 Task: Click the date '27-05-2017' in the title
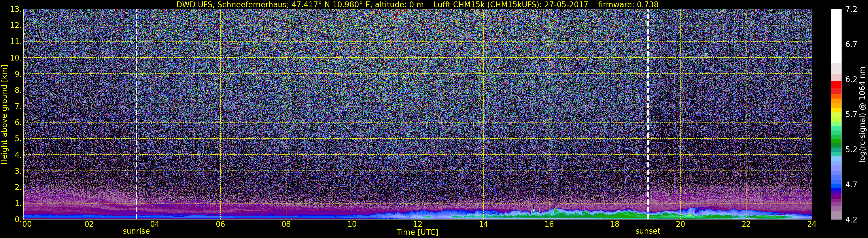(566, 4)
